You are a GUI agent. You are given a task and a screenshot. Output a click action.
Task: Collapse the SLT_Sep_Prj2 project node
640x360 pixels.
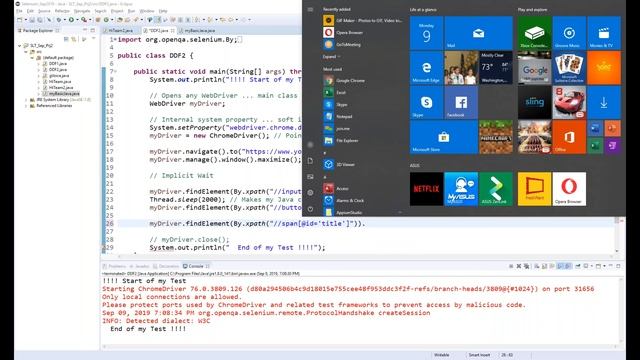20,46
